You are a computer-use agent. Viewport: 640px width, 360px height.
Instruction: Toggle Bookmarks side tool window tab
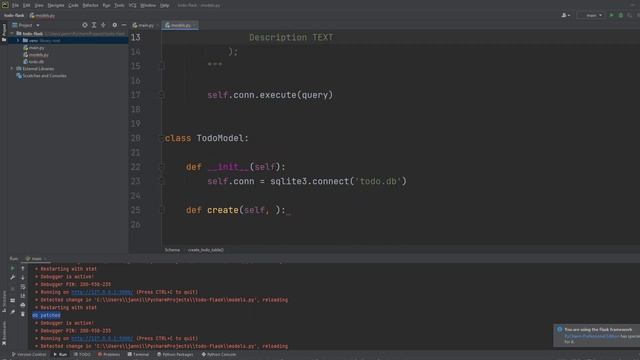[x=4, y=333]
